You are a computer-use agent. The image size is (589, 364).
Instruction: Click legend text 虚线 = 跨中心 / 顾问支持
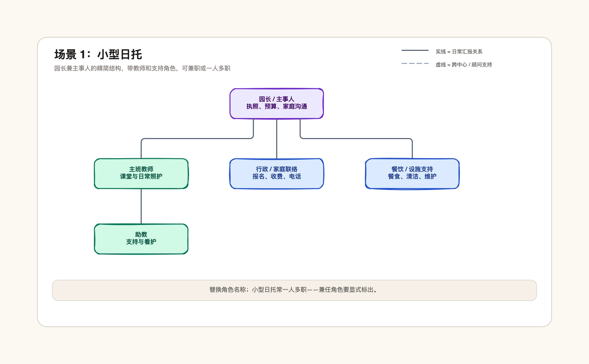click(464, 65)
